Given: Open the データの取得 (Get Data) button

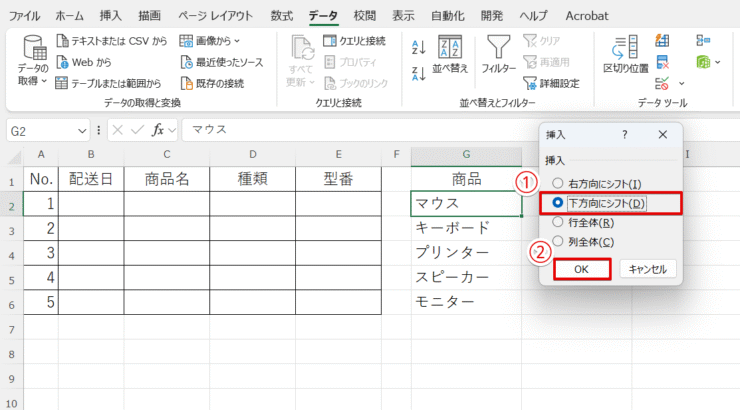Looking at the screenshot, I should point(33,60).
